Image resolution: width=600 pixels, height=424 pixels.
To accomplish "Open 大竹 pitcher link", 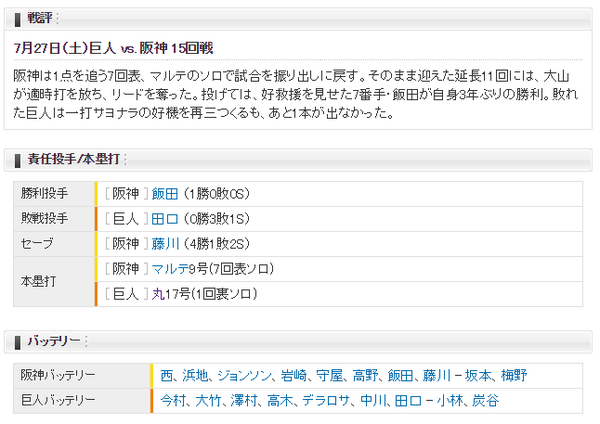I will pos(209,401).
